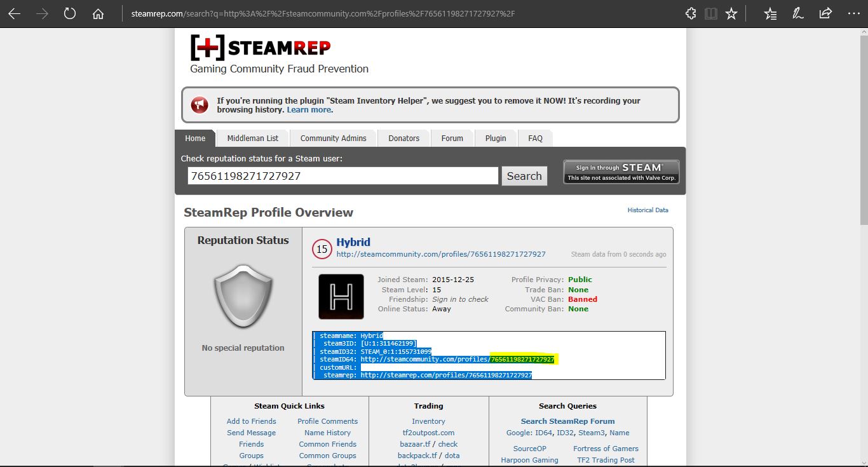Image resolution: width=868 pixels, height=467 pixels.
Task: Go to the Donators tab
Action: (404, 139)
